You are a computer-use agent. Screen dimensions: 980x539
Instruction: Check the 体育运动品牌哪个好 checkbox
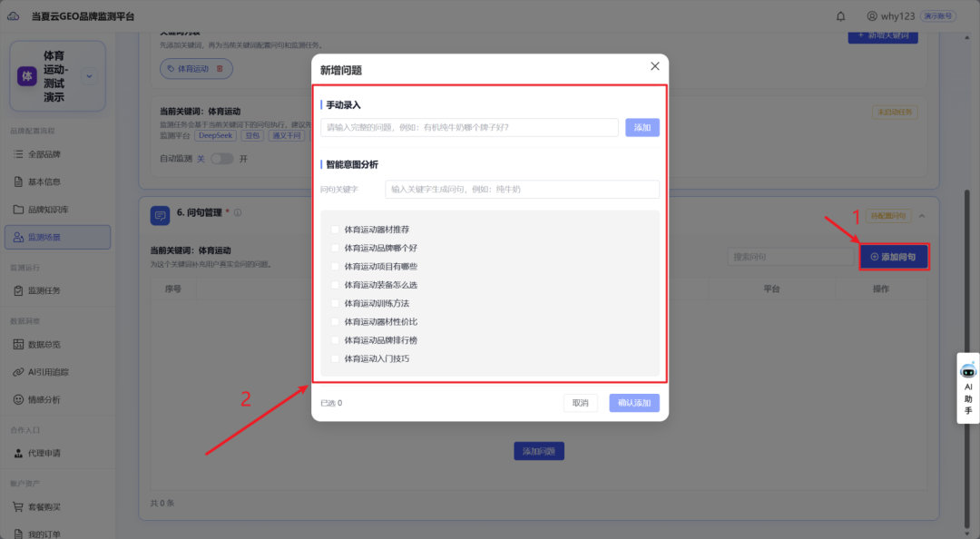click(335, 249)
